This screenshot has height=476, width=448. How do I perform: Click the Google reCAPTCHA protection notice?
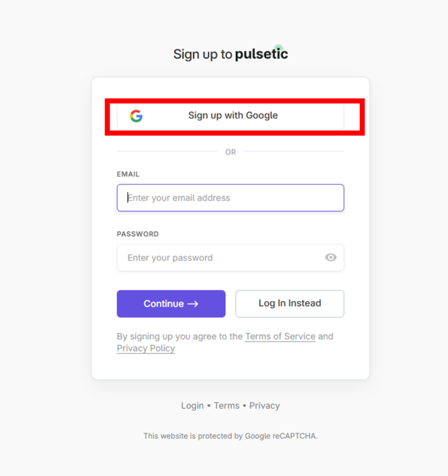[x=230, y=436]
